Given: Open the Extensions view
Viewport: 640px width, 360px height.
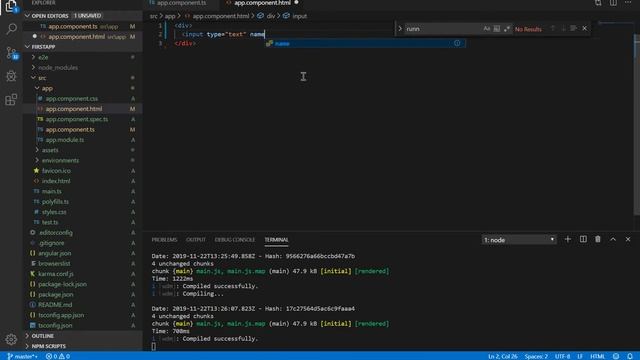Looking at the screenshot, I should [x=11, y=99].
